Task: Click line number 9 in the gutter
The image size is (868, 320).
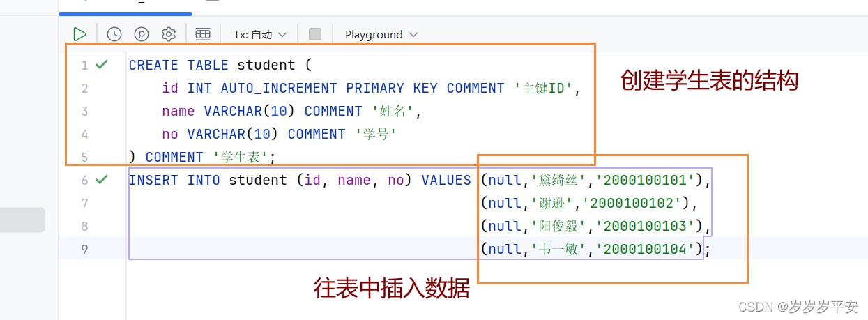Action: tap(84, 249)
